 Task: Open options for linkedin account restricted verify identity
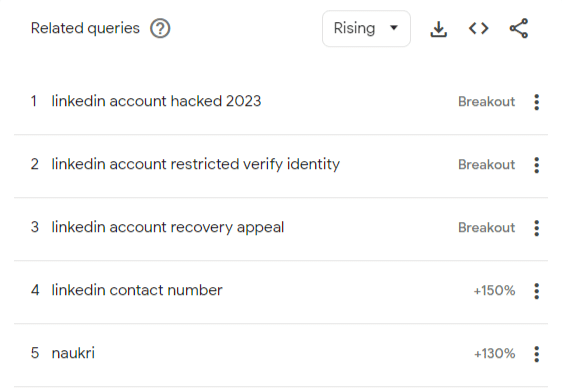(537, 165)
